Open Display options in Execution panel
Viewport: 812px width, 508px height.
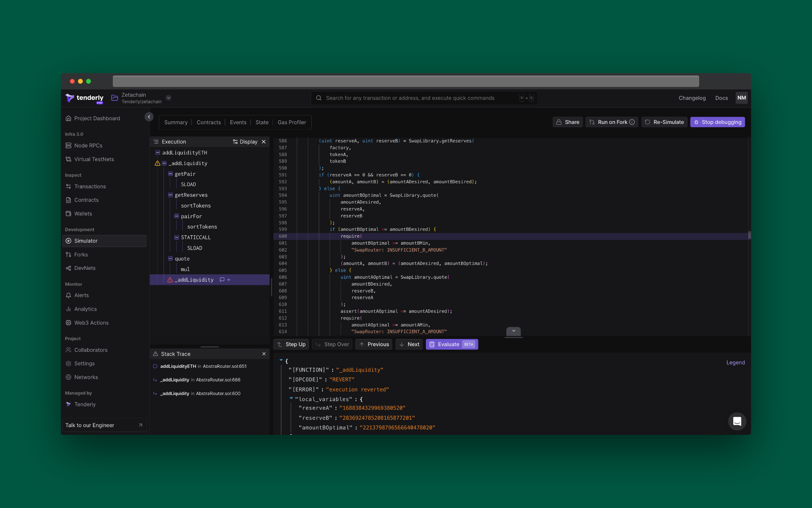click(245, 142)
